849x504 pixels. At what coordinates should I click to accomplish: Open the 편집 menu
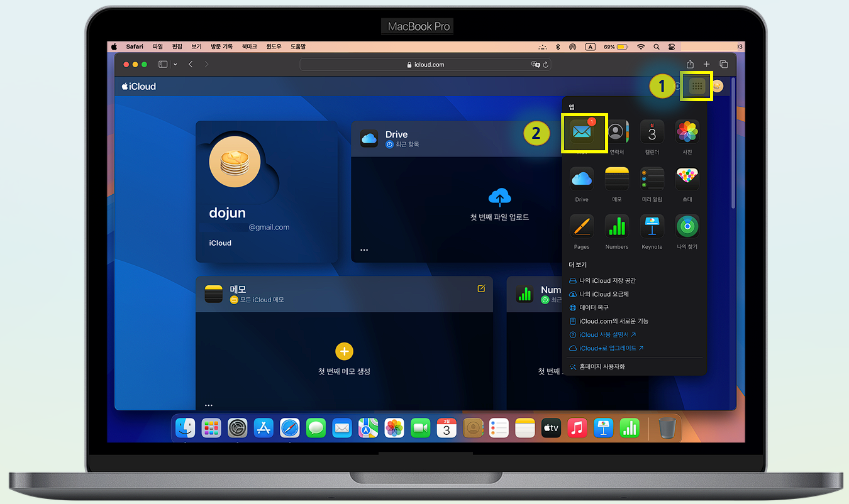tap(177, 47)
